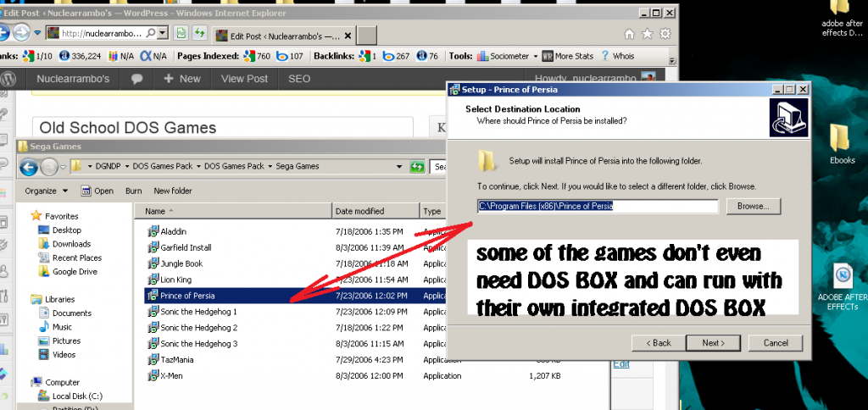Sort by Type column header
This screenshot has height=410, width=868.
click(x=431, y=211)
